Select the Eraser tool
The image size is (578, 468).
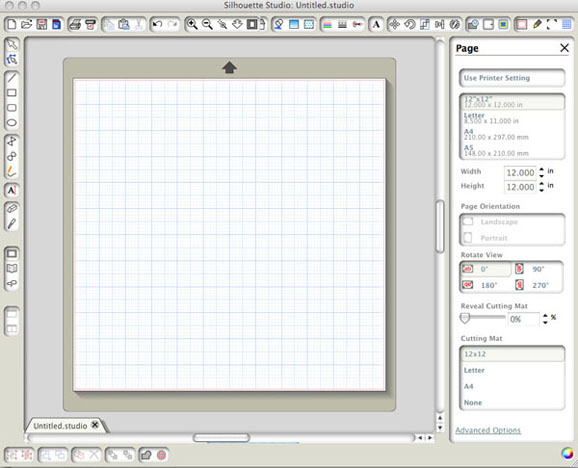click(12, 209)
